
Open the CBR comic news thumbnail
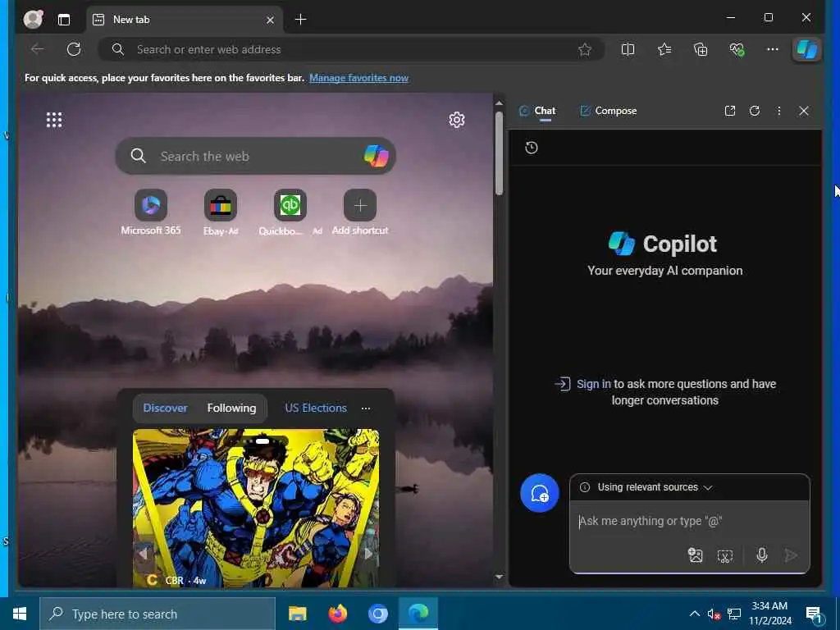pyautogui.click(x=256, y=508)
